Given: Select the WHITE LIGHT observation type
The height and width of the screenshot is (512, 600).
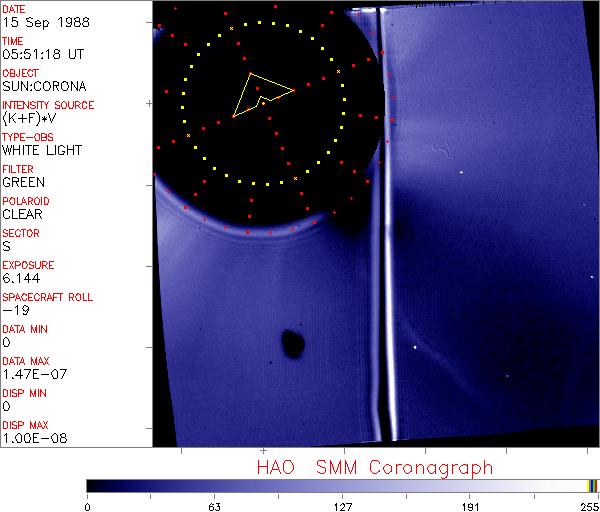Looking at the screenshot, I should (x=41, y=151).
